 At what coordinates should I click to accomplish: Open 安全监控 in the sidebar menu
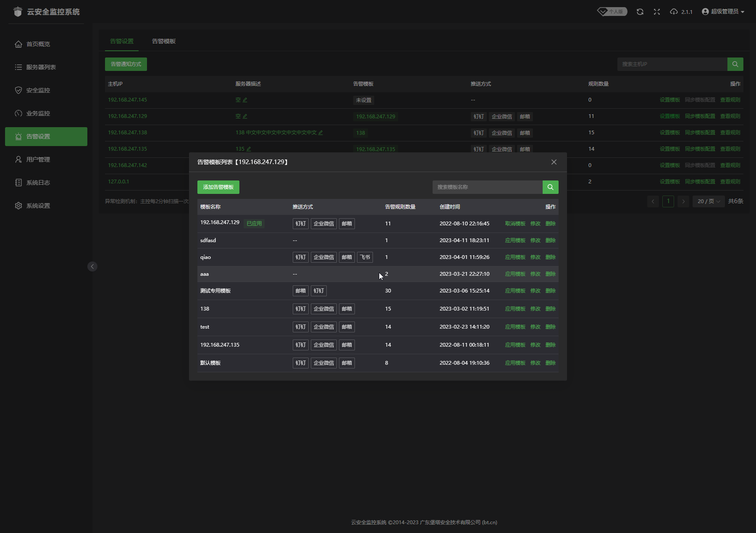click(x=38, y=90)
